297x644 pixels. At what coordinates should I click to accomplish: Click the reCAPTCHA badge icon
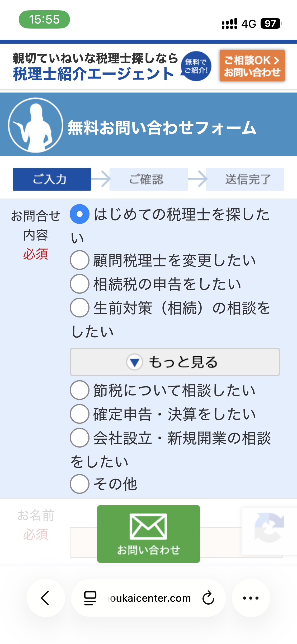(x=269, y=531)
